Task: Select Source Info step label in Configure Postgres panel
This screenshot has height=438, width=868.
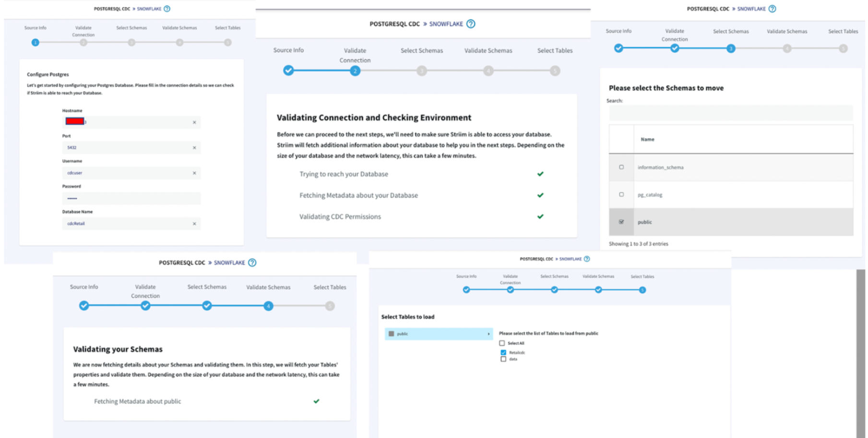Action: 36,28
